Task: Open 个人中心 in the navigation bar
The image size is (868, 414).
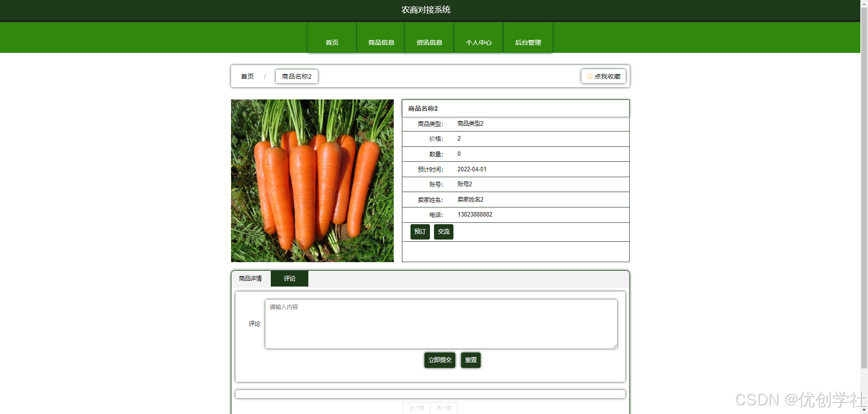Action: click(x=479, y=38)
